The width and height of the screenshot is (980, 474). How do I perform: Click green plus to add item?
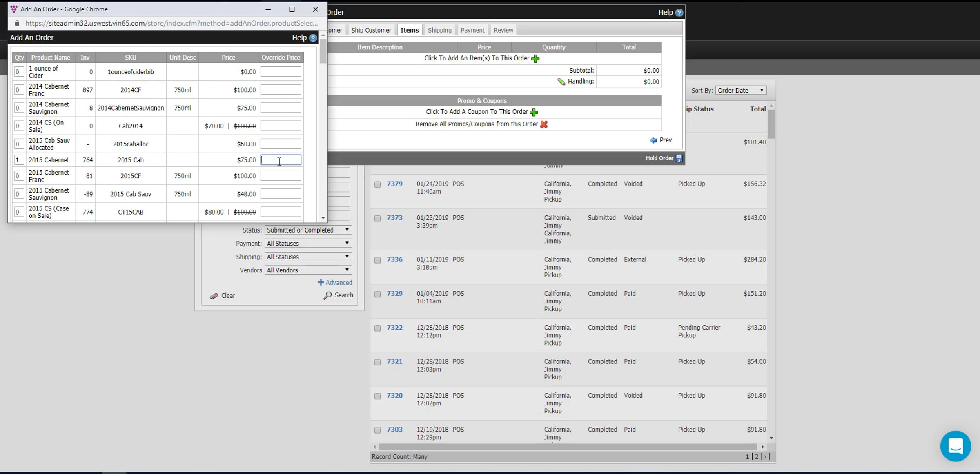click(x=535, y=58)
